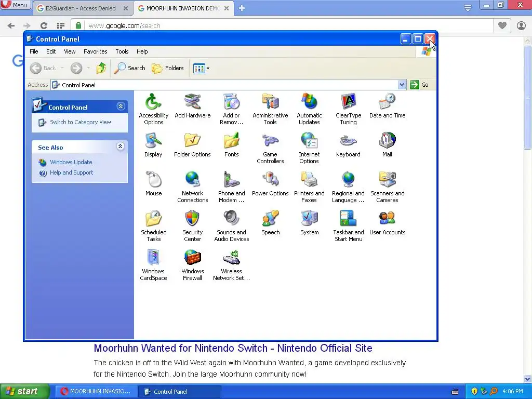This screenshot has width=532, height=399.
Task: Open Scheduled Tasks icon
Action: 153,226
